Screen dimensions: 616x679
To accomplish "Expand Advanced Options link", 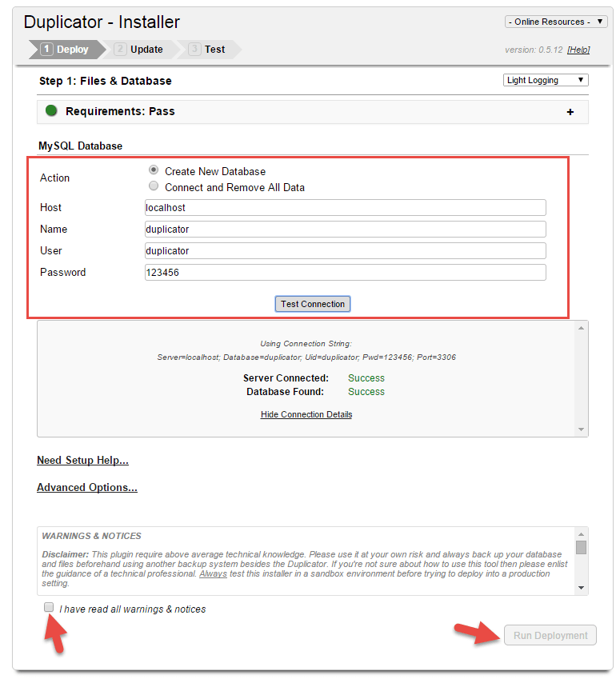I will [87, 488].
